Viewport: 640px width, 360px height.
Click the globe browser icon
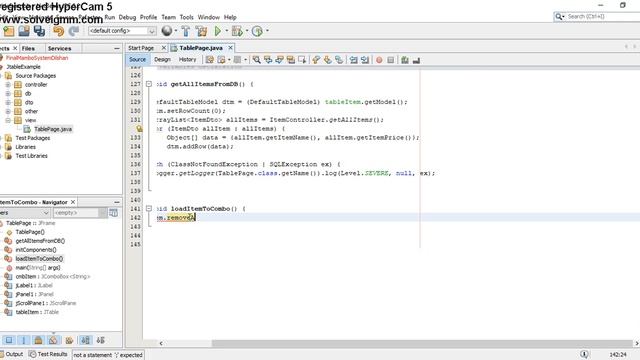click(167, 31)
